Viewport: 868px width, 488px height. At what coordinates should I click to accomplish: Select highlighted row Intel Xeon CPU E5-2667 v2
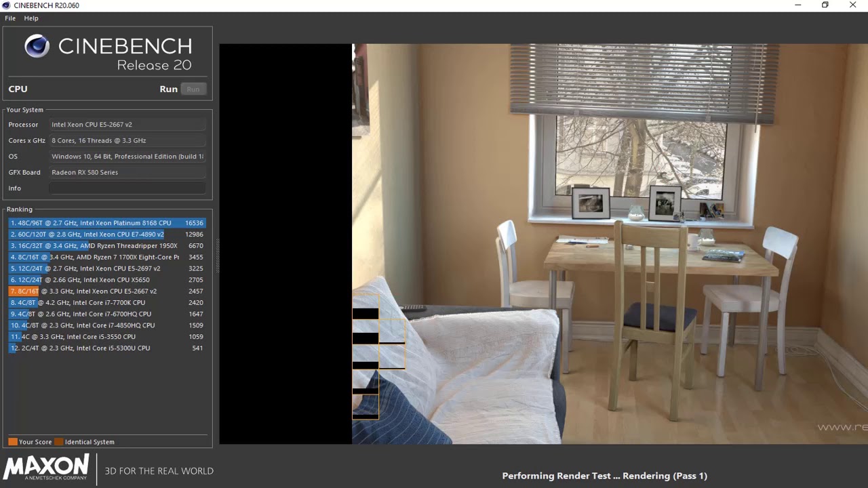[x=106, y=291]
